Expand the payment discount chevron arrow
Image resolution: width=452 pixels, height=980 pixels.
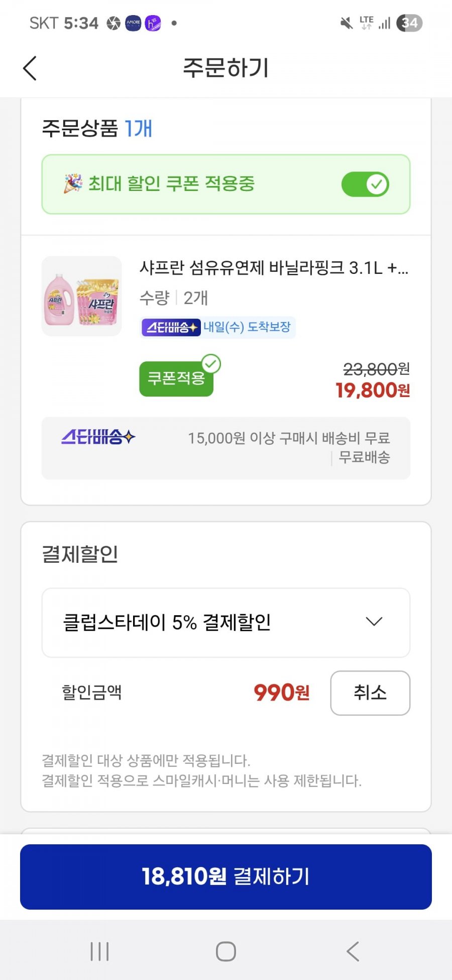tap(374, 622)
